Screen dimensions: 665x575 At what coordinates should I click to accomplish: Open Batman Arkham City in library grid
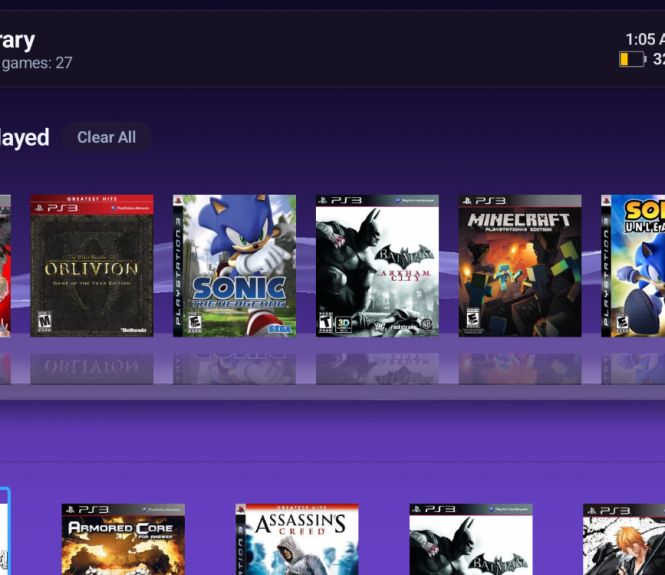coord(471,539)
